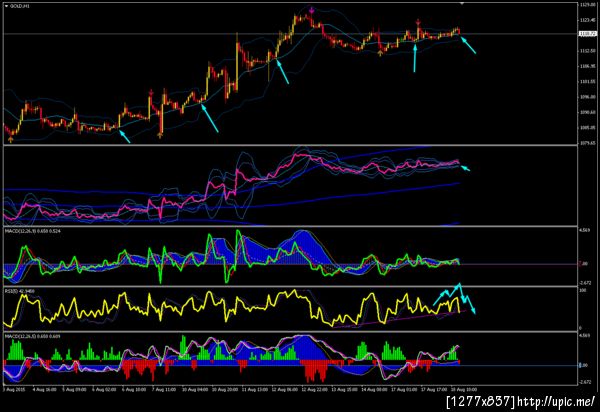
Task: Click the RSI scale value 100
Action: coord(583,291)
